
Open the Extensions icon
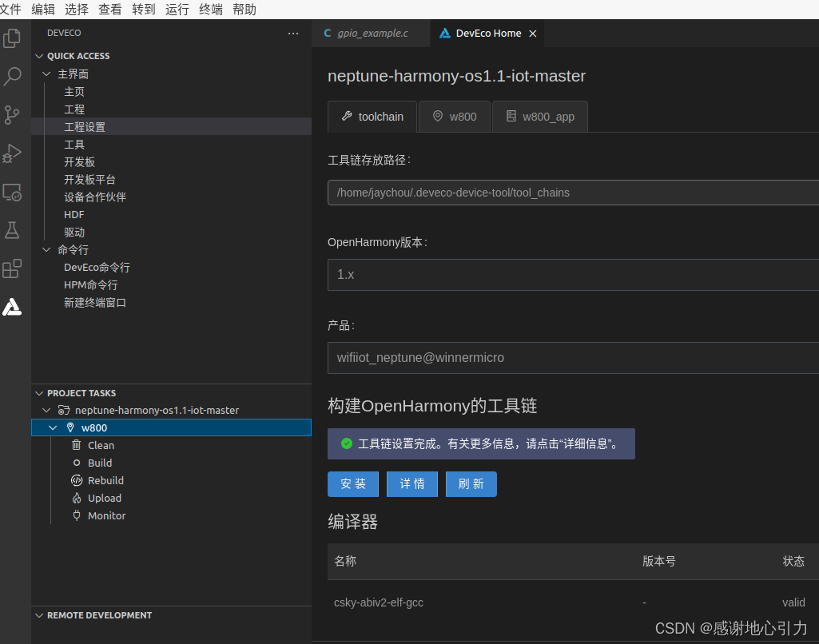point(12,269)
